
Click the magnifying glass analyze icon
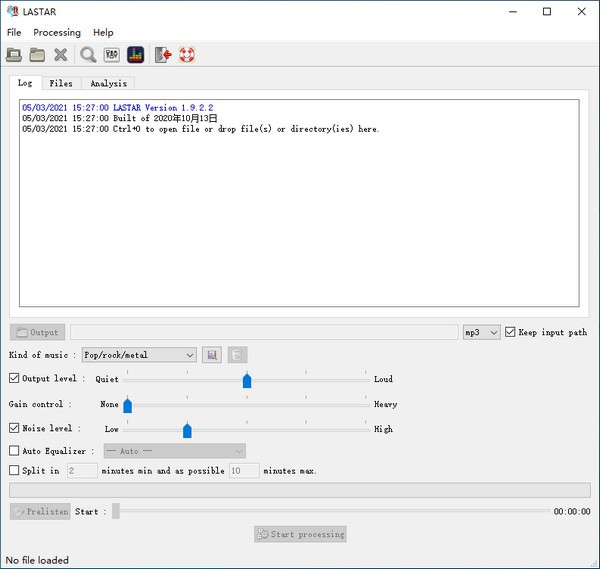click(89, 55)
